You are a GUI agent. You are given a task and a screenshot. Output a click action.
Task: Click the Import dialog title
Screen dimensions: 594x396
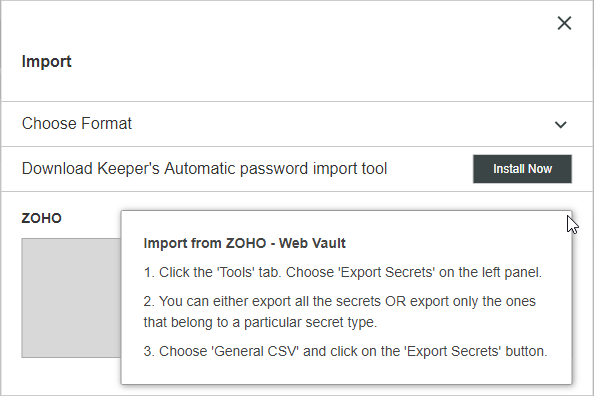point(46,61)
